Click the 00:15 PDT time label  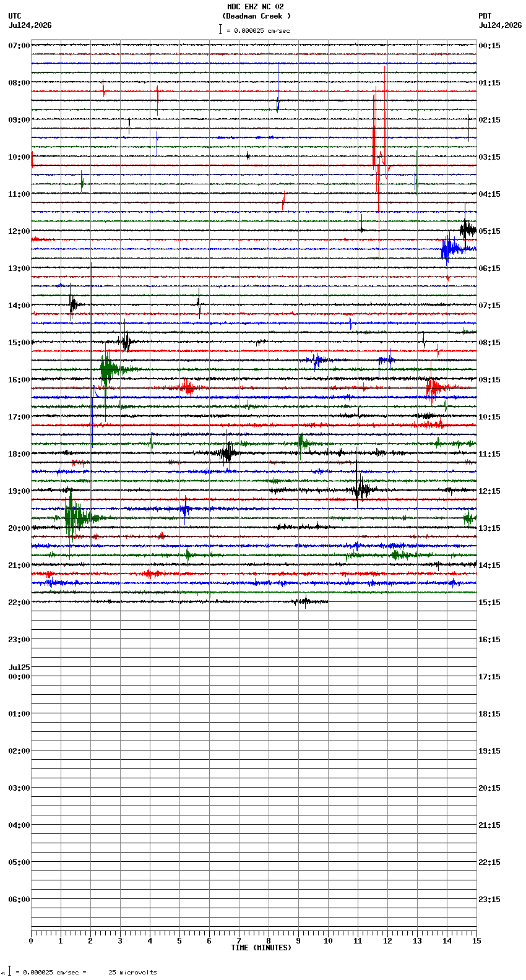(489, 46)
